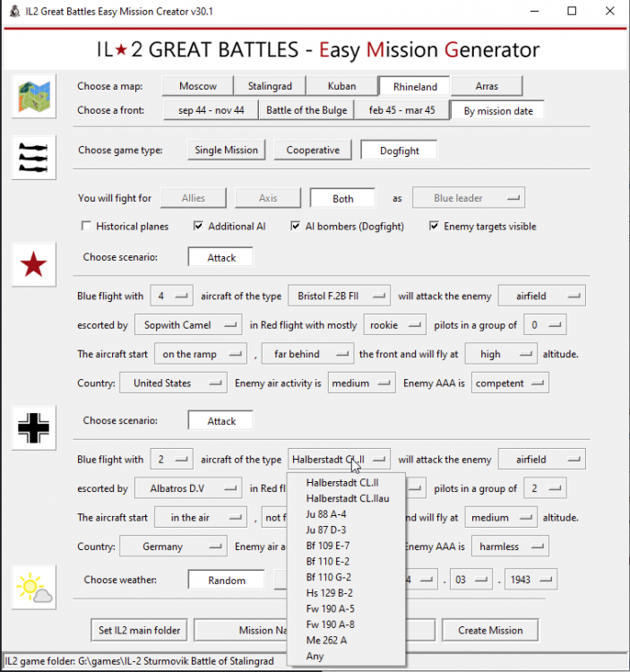
Task: Choose the Battle of the Bulge front
Action: coord(306,110)
